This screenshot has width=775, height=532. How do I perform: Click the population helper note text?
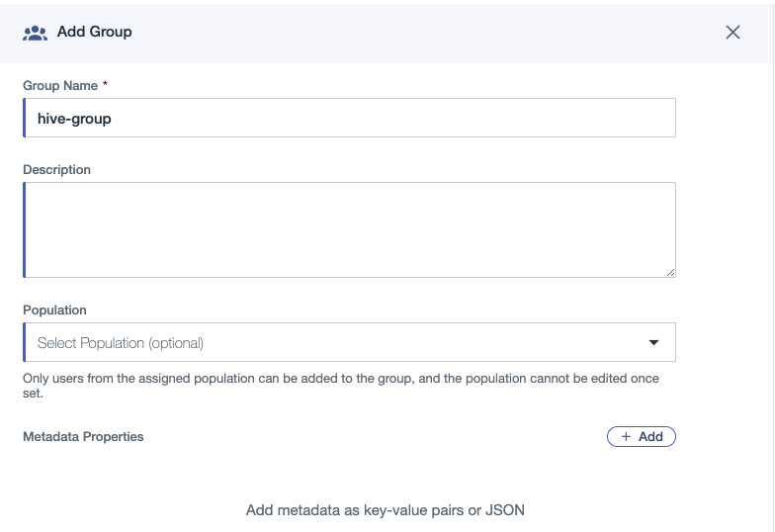click(x=340, y=386)
